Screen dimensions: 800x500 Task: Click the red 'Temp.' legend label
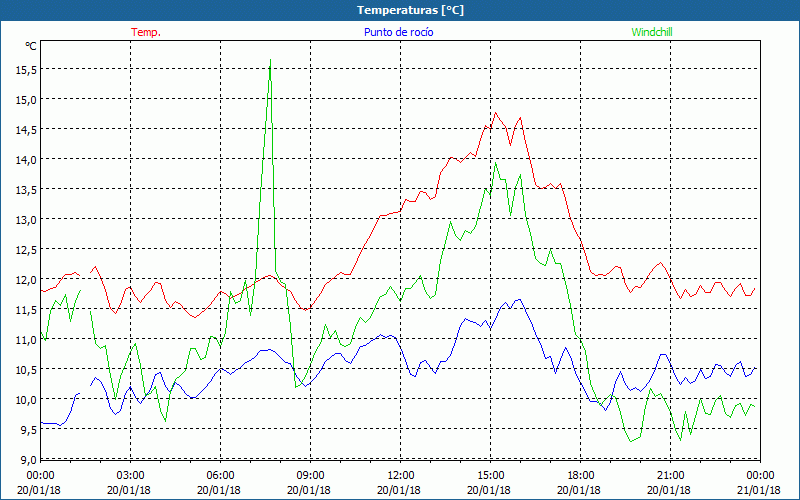[146, 32]
